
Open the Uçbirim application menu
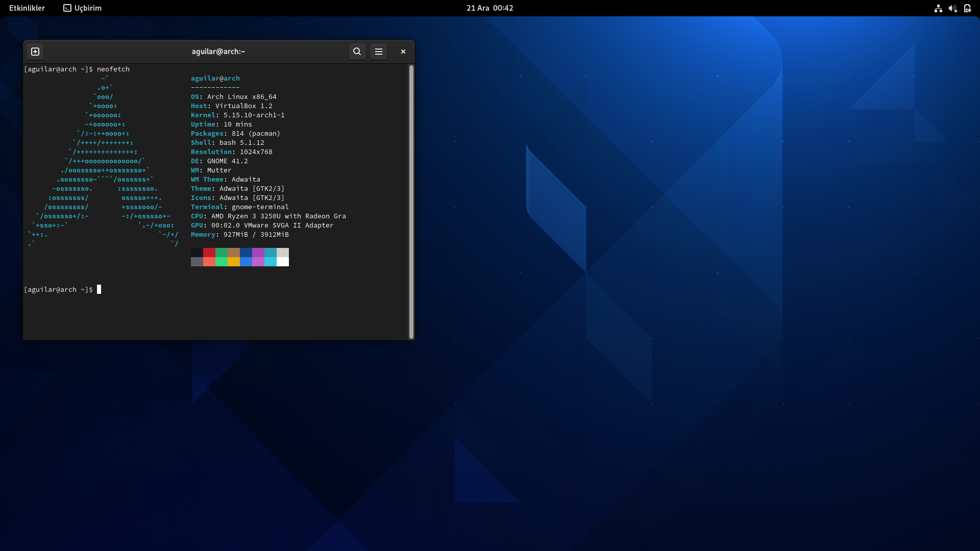pos(88,8)
